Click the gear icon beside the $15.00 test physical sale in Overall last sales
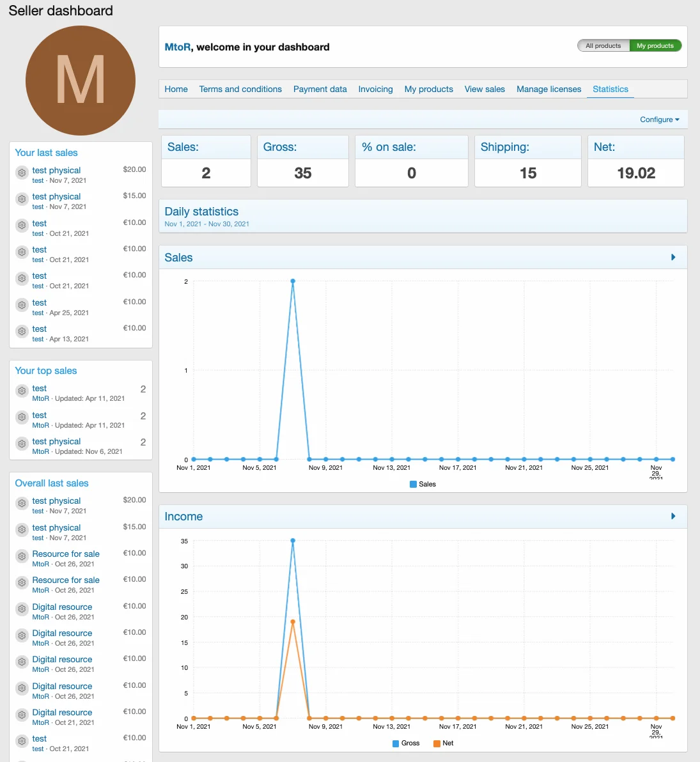 click(x=22, y=530)
